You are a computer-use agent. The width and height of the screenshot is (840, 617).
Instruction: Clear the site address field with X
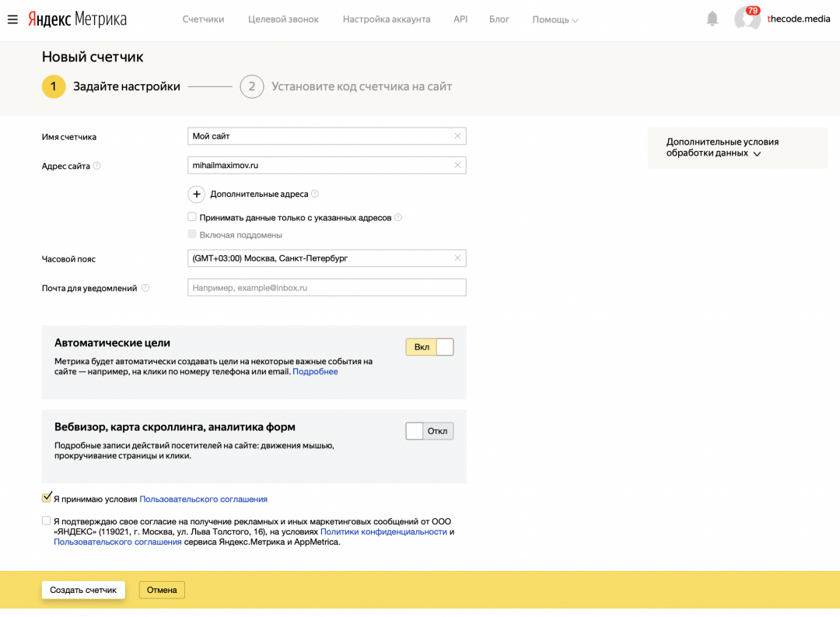tap(457, 165)
